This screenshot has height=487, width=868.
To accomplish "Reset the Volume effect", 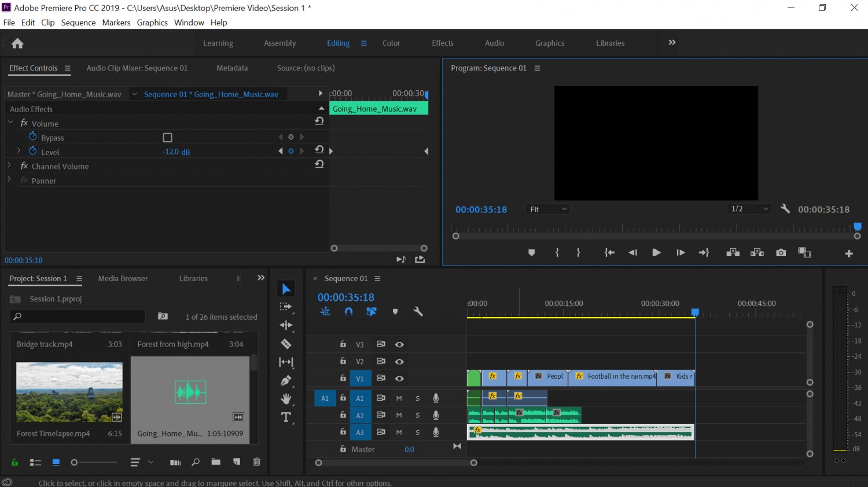I will coord(319,121).
